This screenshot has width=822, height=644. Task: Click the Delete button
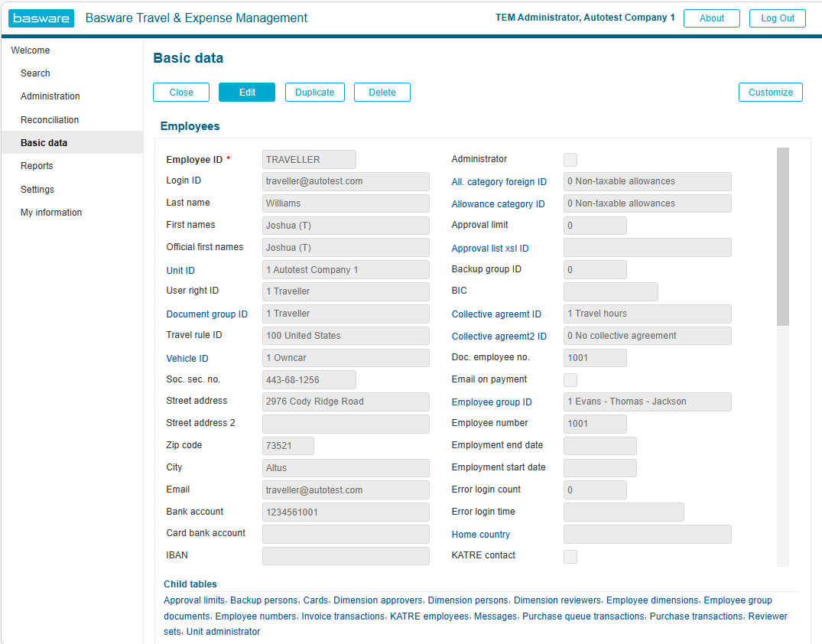(x=382, y=93)
